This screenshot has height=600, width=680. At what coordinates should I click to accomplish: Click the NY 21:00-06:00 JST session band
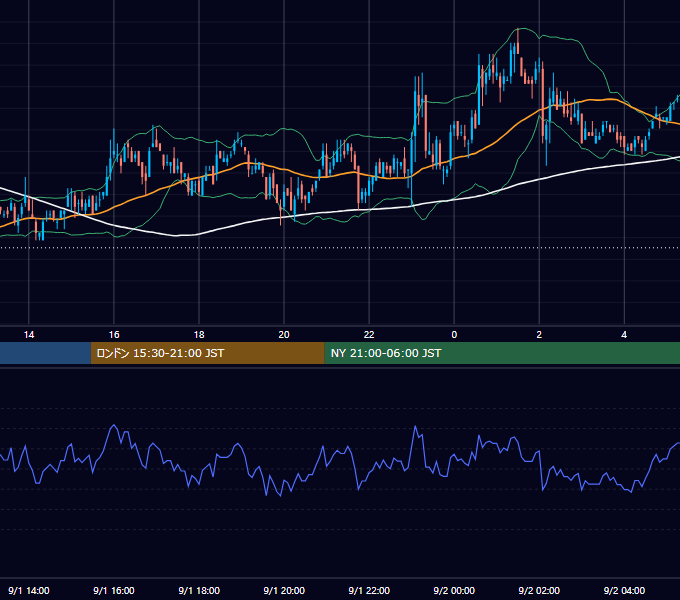[502, 353]
